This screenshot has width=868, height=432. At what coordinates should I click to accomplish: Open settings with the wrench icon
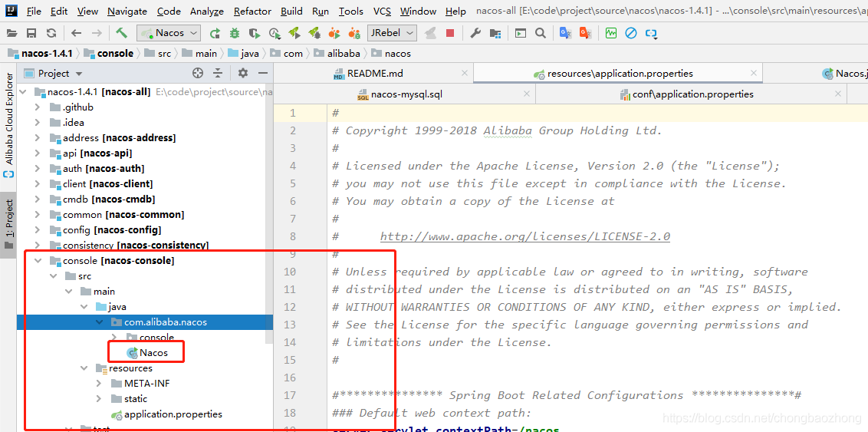pyautogui.click(x=475, y=33)
